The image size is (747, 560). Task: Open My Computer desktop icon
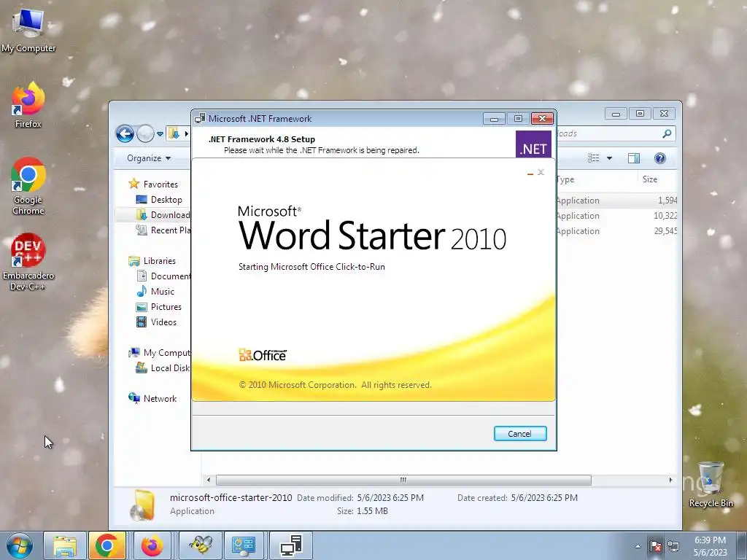coord(28,31)
